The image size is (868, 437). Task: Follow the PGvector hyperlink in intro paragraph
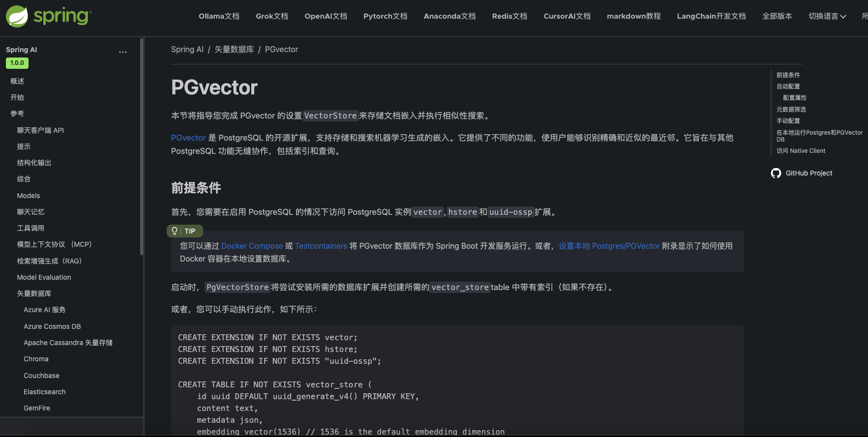(188, 138)
